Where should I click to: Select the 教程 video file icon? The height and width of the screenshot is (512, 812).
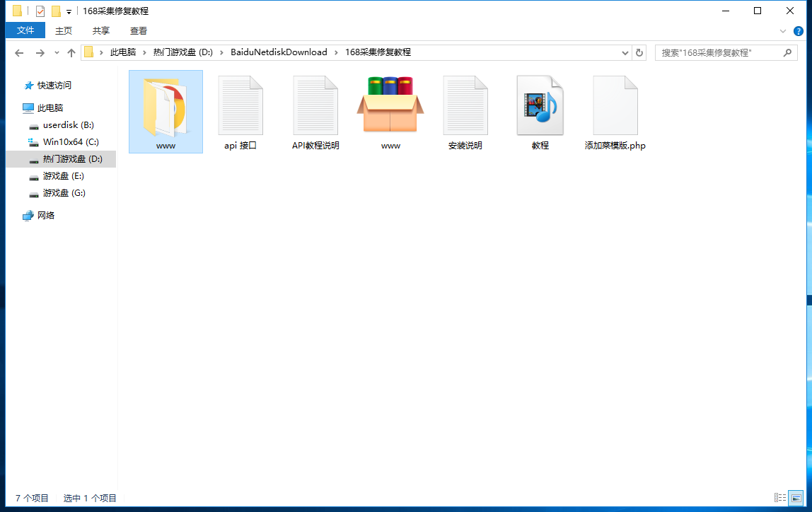click(540, 106)
